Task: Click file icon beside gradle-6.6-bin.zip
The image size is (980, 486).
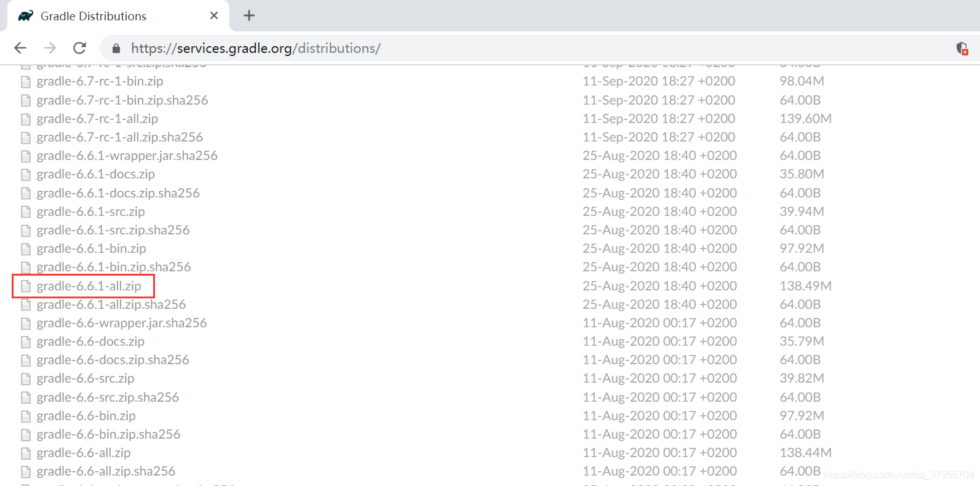Action: 26,416
